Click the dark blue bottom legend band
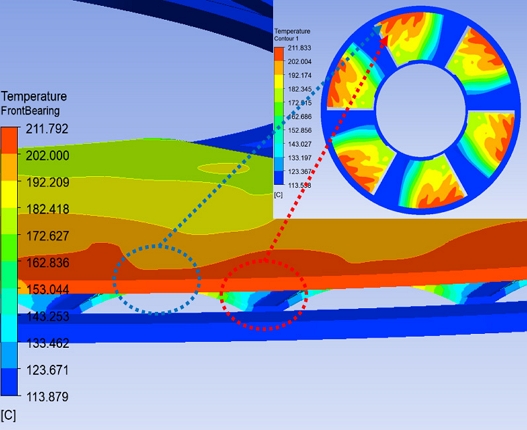527x430 pixels. click(9, 382)
